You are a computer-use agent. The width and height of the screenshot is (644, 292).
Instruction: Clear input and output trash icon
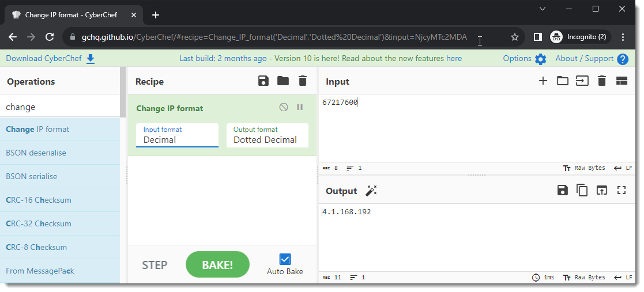pos(602,81)
